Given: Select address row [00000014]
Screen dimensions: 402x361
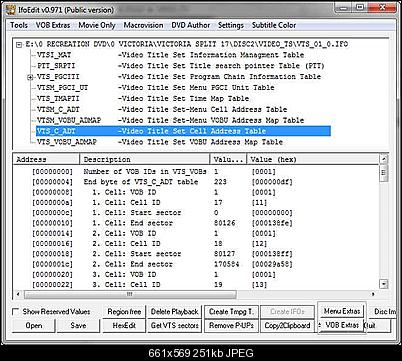Looking at the screenshot, I should click(196, 233).
